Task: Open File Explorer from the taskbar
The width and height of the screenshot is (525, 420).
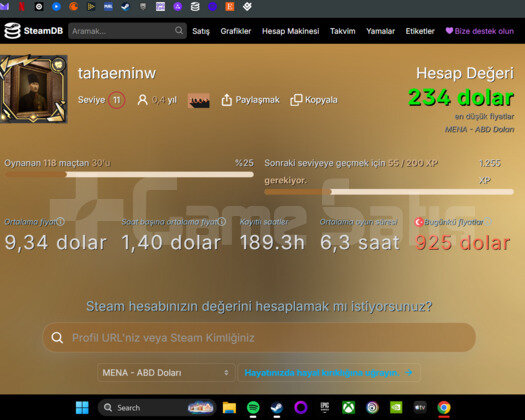Action: tap(229, 408)
